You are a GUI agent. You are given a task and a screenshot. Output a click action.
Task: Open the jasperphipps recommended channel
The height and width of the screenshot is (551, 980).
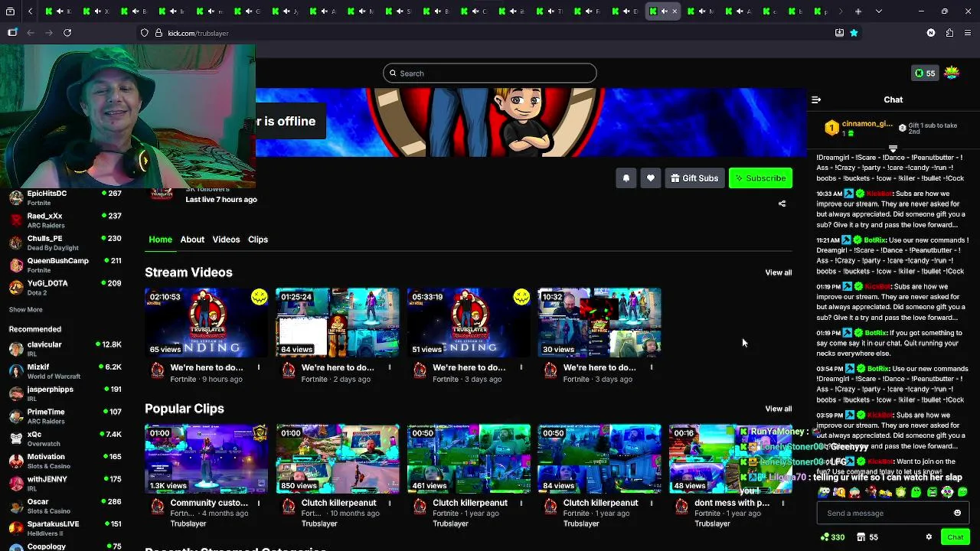[65, 393]
